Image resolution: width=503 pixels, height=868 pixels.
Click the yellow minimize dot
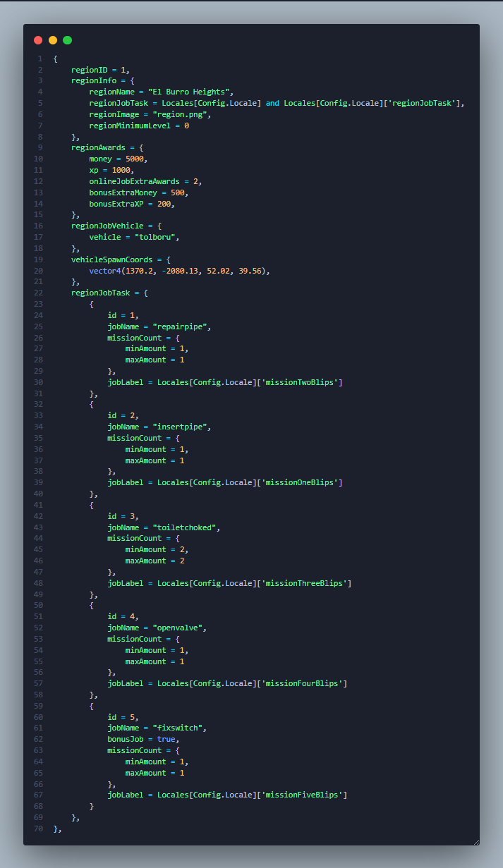coord(53,40)
